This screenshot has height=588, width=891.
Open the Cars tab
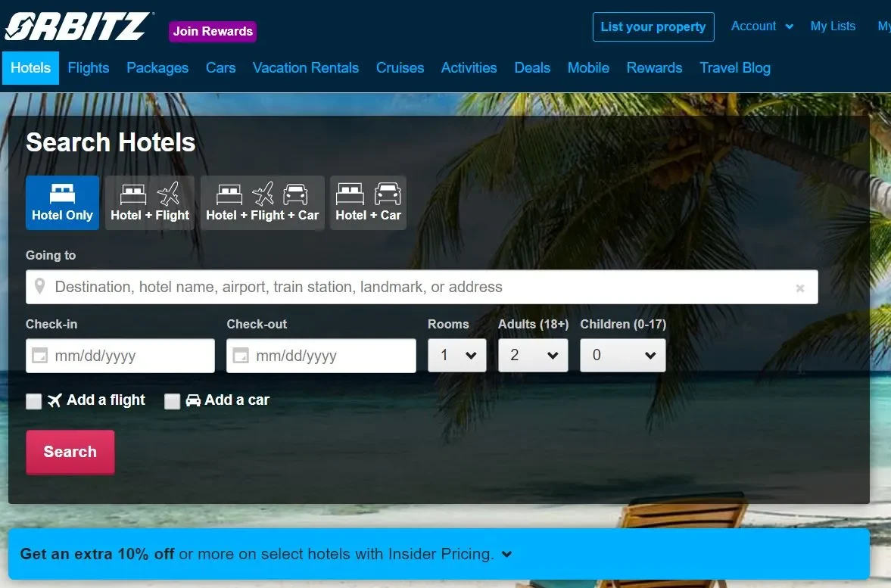(x=220, y=67)
